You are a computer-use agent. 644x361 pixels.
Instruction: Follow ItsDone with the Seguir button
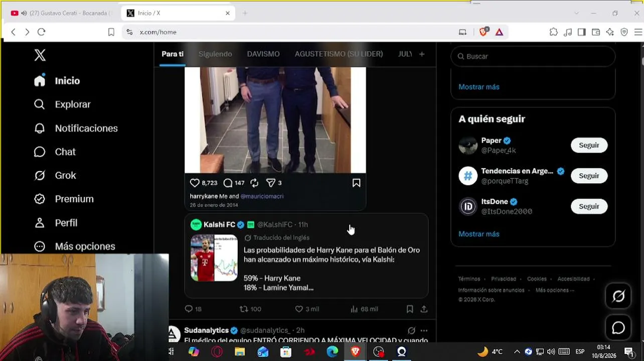pyautogui.click(x=589, y=207)
